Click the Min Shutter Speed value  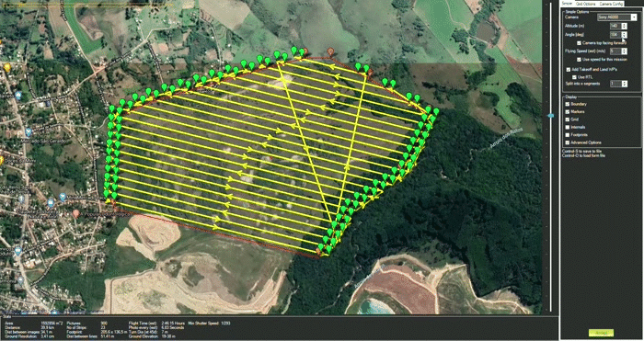click(x=225, y=324)
